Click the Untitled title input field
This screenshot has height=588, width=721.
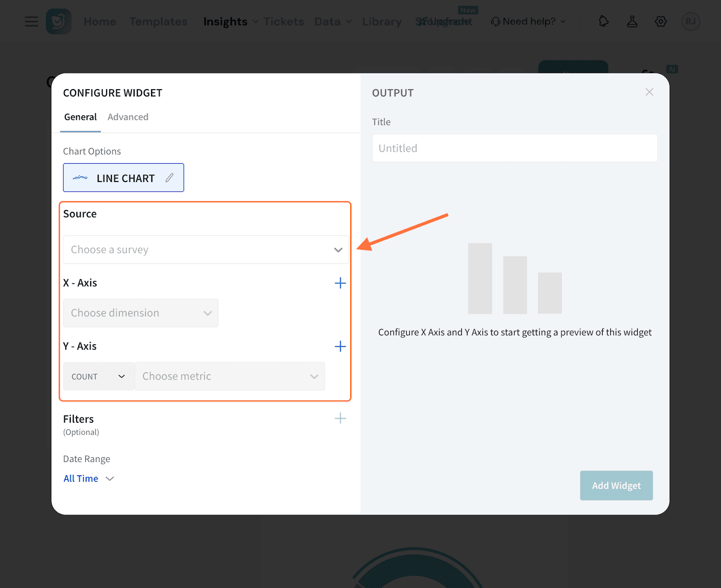click(515, 148)
